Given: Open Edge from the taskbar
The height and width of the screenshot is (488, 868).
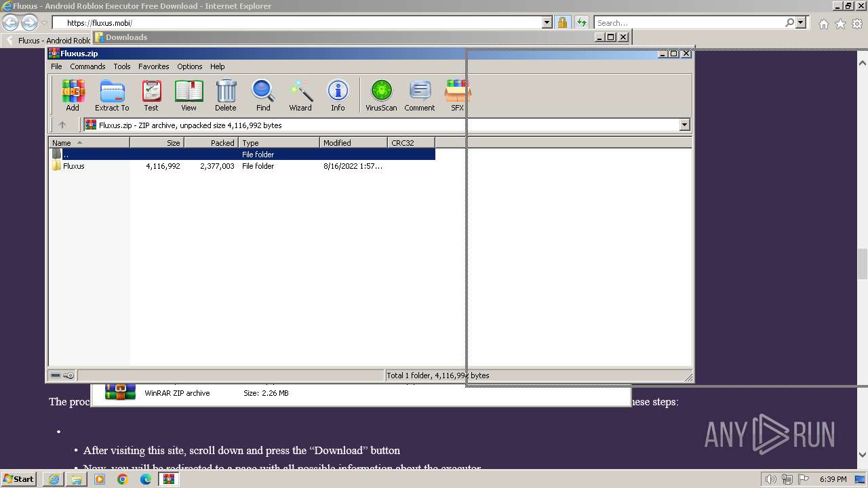Looking at the screenshot, I should tap(146, 479).
